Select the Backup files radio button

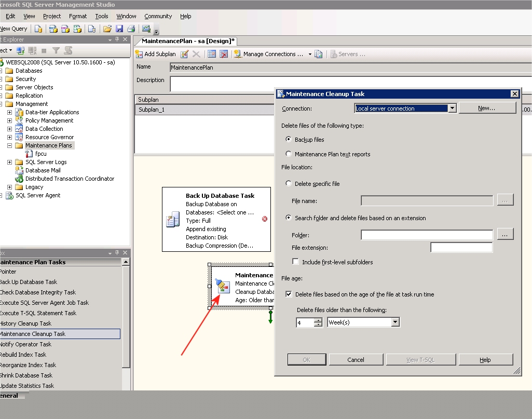[289, 139]
